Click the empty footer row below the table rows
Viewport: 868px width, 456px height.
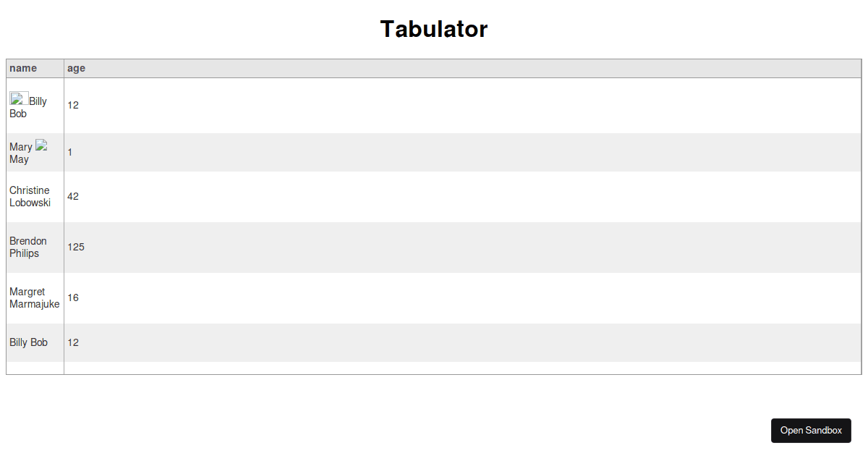[x=434, y=368]
